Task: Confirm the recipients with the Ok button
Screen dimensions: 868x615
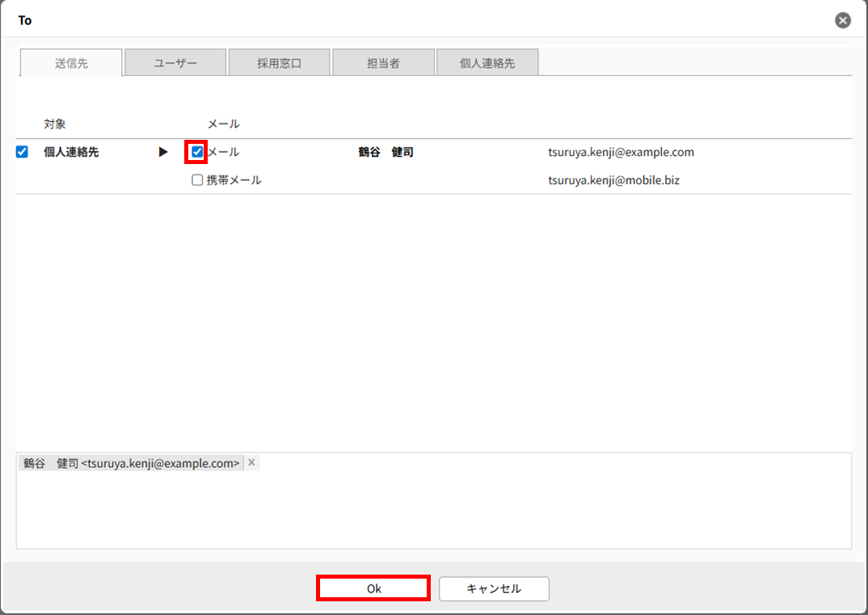Action: click(373, 589)
